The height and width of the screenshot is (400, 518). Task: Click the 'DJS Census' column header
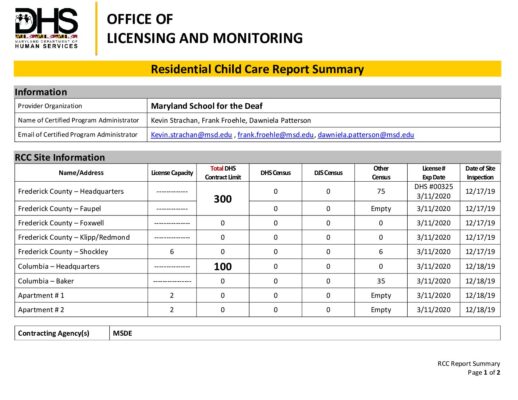pyautogui.click(x=328, y=173)
